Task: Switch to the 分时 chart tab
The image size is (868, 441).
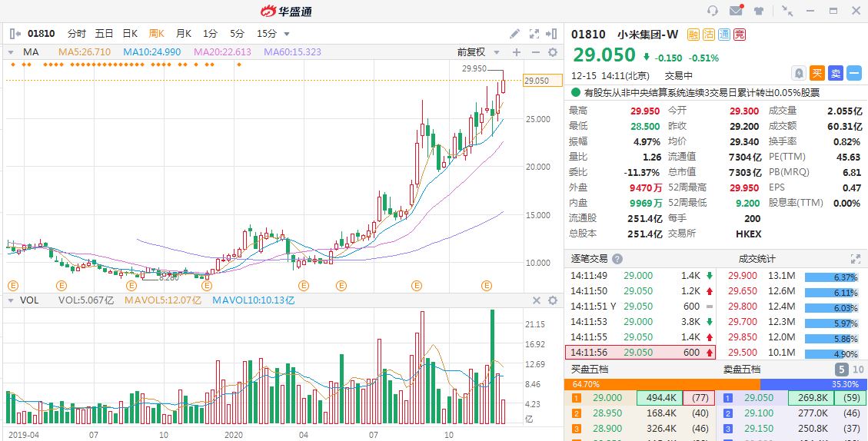Action: tap(77, 34)
